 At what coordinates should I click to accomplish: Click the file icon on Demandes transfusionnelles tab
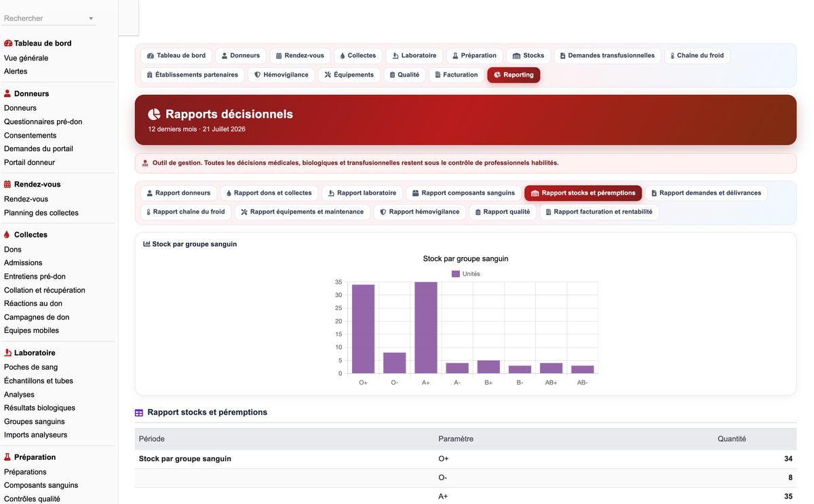[x=563, y=56]
